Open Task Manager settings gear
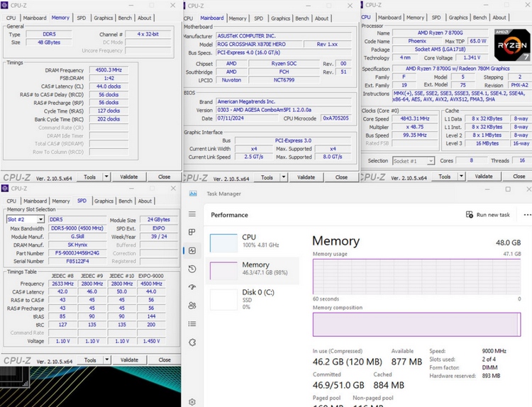Viewport: 532px width, 407px height. 192,401
